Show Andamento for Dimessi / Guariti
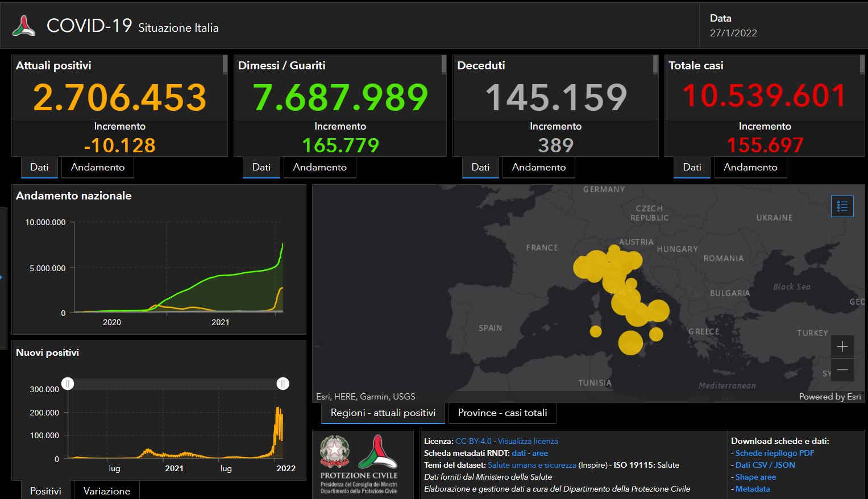 point(319,167)
